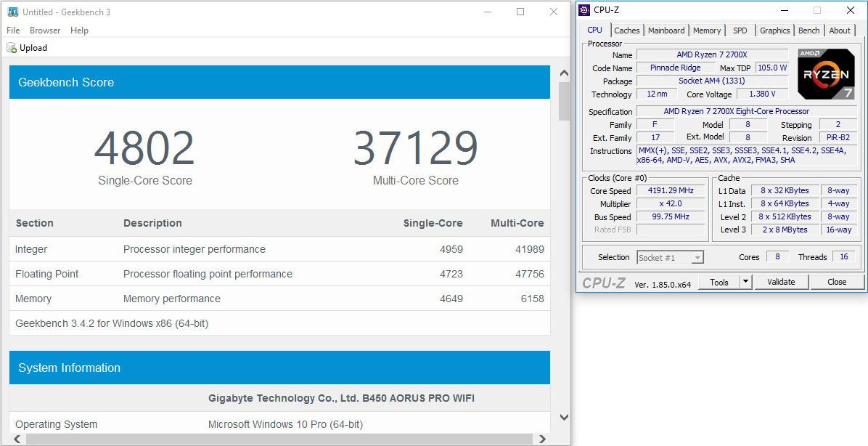
Task: Select the SPD tab
Action: [740, 31]
